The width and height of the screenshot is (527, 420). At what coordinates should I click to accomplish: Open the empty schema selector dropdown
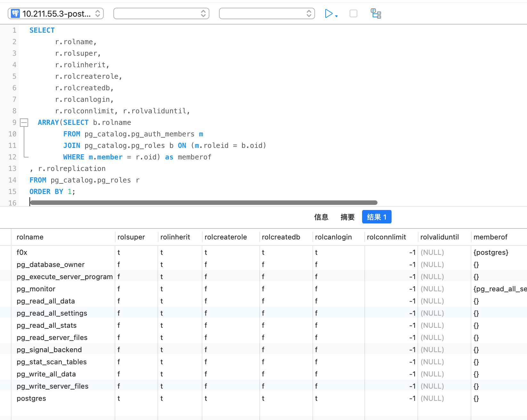[x=267, y=13]
